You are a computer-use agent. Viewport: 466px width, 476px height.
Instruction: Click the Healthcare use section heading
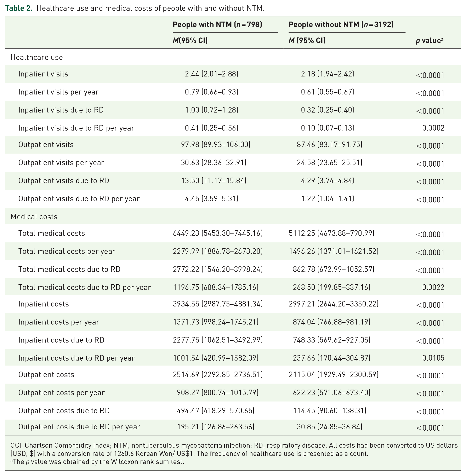pyautogui.click(x=37, y=57)
